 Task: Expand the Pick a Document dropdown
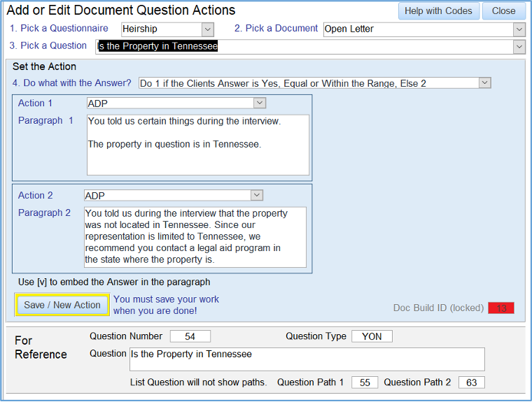[519, 29]
